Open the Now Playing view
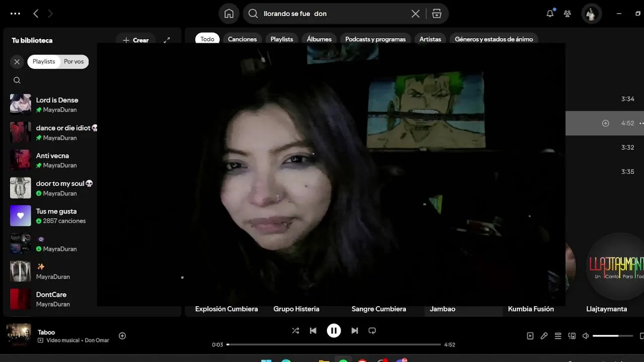Viewport: 644px width, 362px height. [x=530, y=336]
